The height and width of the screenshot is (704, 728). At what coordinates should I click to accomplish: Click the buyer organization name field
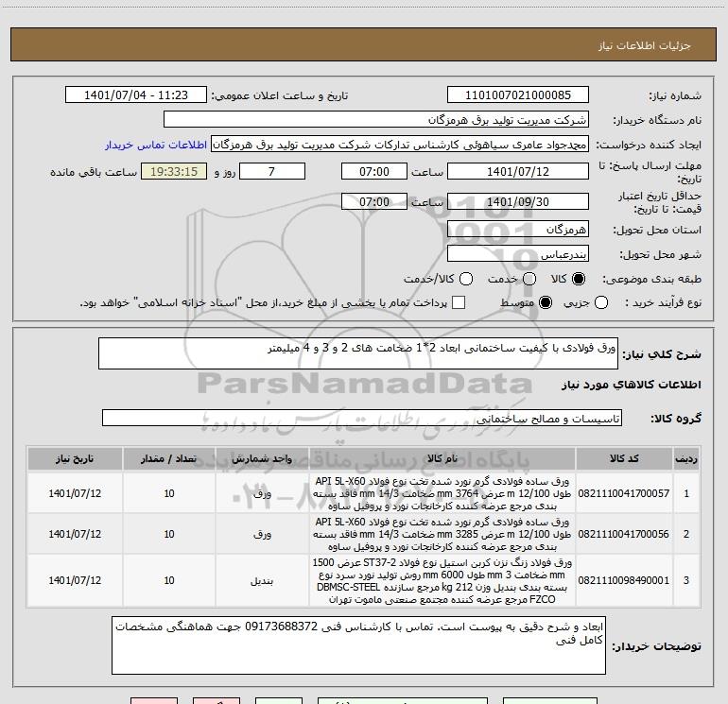(x=376, y=120)
